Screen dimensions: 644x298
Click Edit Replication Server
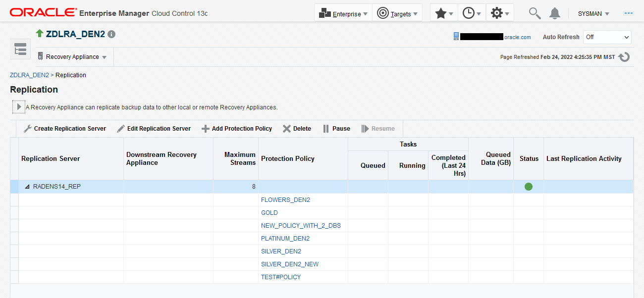pos(154,129)
